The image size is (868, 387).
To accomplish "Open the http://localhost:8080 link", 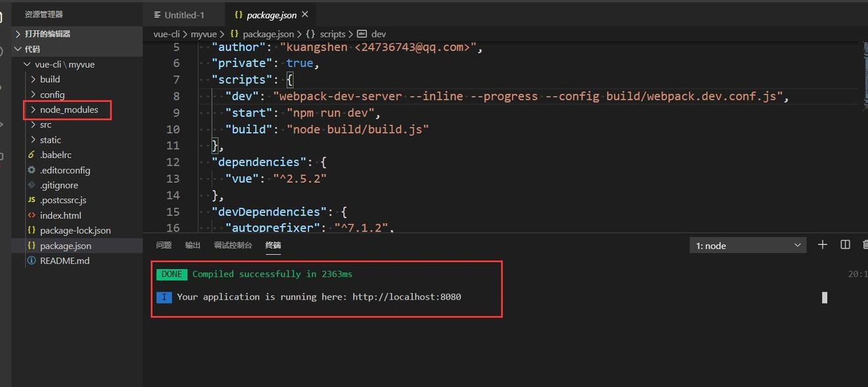I will [406, 296].
